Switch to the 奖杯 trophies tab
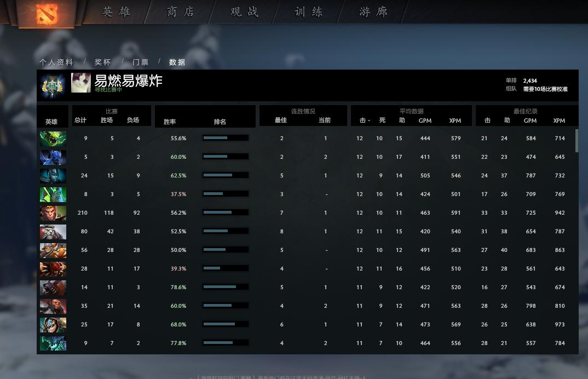 [103, 62]
